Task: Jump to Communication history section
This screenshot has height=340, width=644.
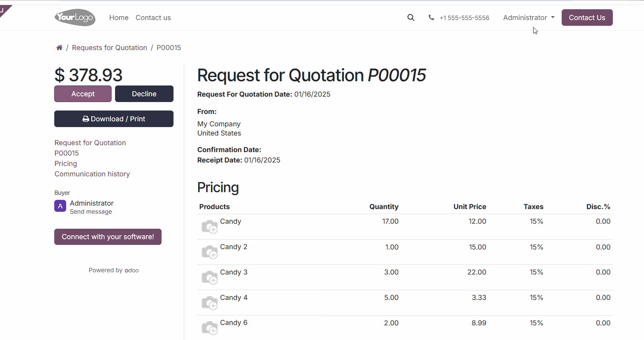Action: coord(92,174)
